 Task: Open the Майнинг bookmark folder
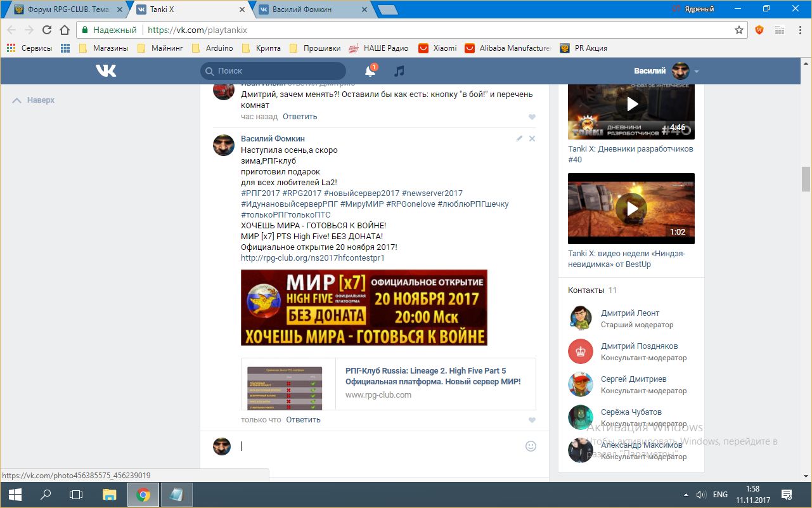pos(160,48)
